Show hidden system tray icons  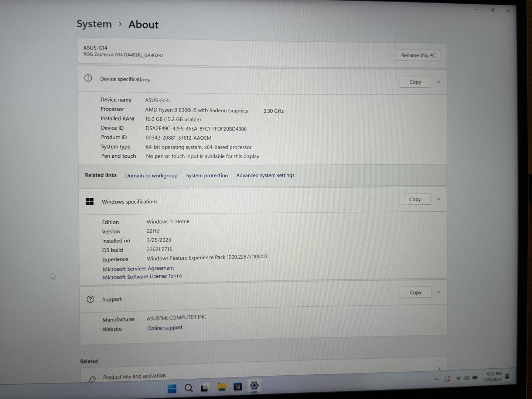click(436, 379)
